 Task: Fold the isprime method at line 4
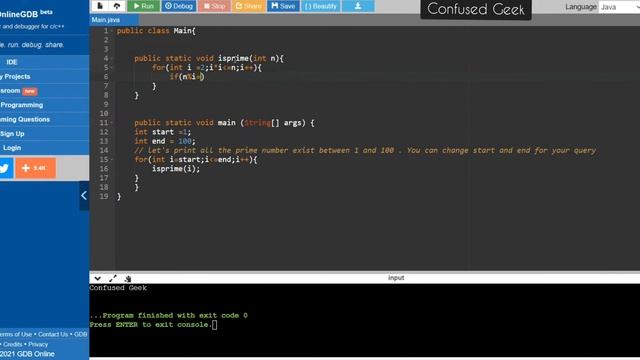point(112,58)
